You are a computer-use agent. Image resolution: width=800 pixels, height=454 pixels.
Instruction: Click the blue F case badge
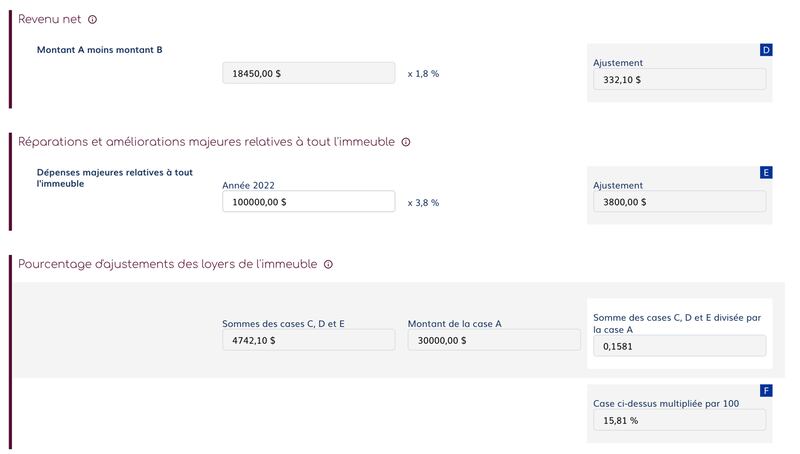766,391
